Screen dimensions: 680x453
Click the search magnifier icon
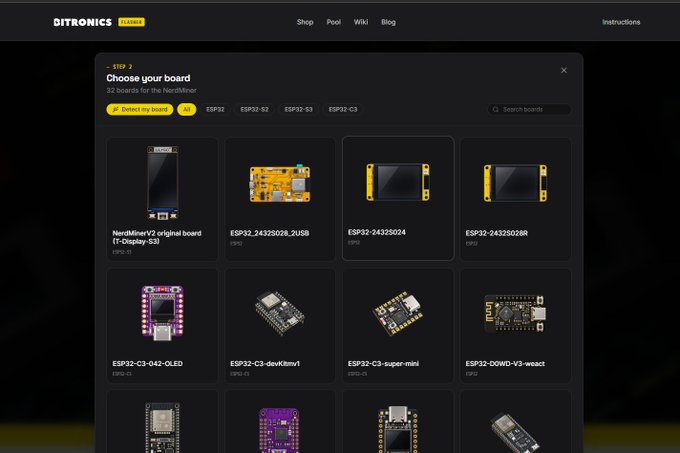[495, 110]
